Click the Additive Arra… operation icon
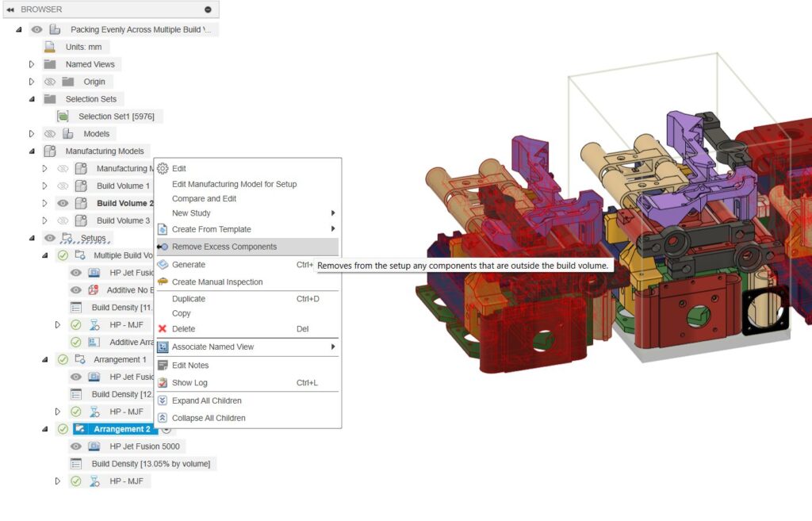This screenshot has width=812, height=521. (x=94, y=343)
